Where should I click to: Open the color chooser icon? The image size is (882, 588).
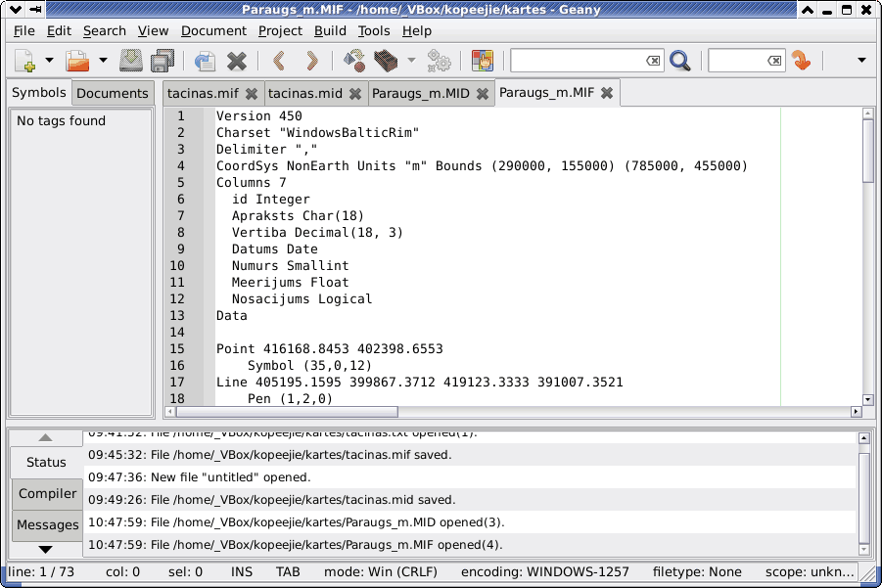(x=482, y=61)
